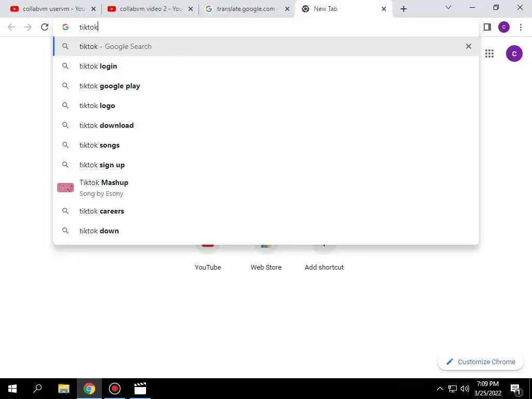Open the Windows Start menu
Viewport: 532px width, 399px height.
[x=12, y=389]
